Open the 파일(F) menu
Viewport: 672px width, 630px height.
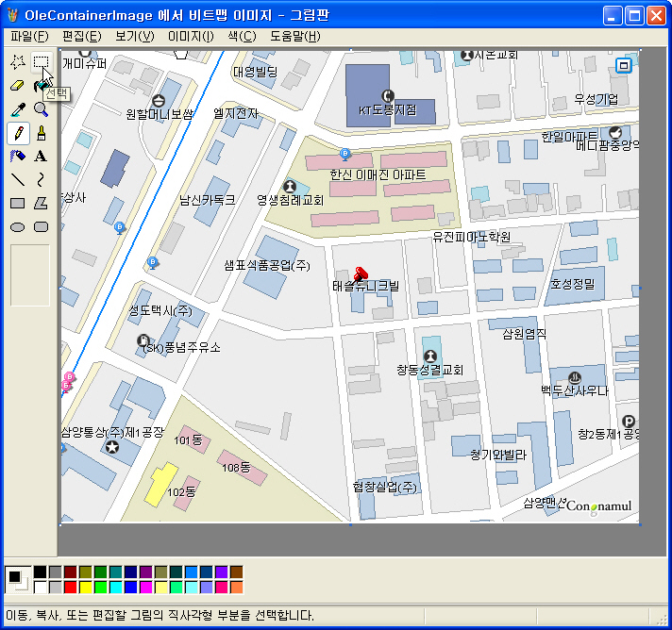[29, 37]
